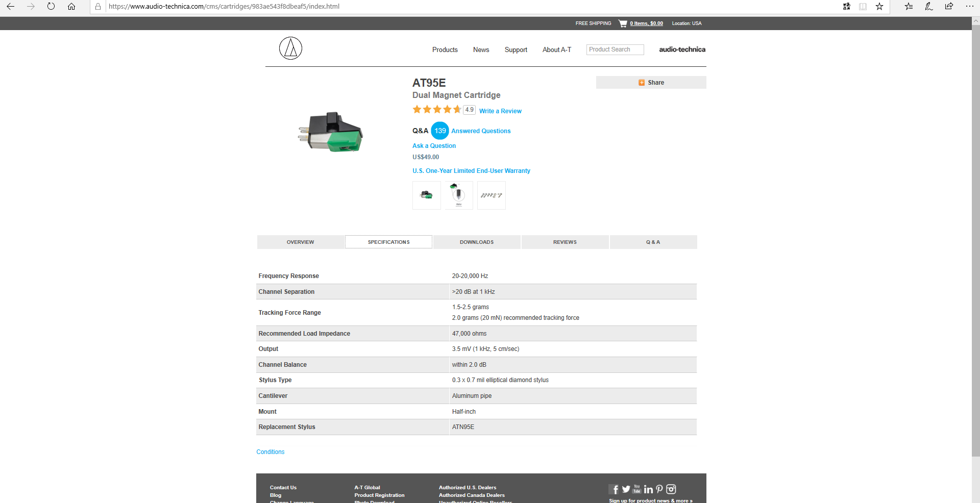Open Facebook social icon in footer
Screen dimensions: 980x503
coord(615,490)
